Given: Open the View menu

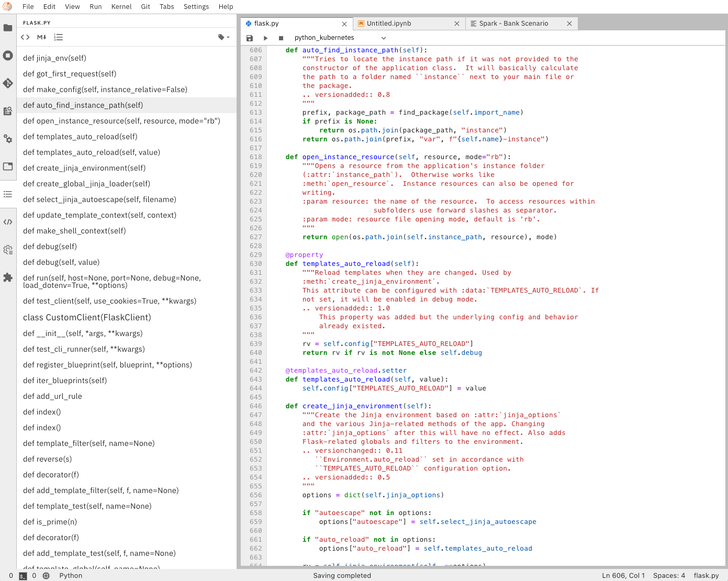Looking at the screenshot, I should tap(73, 6).
